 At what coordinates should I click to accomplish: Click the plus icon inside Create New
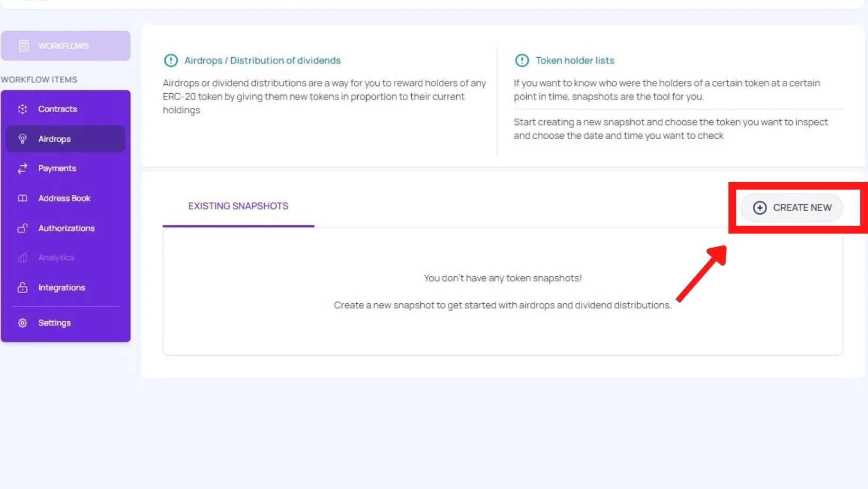tap(760, 208)
